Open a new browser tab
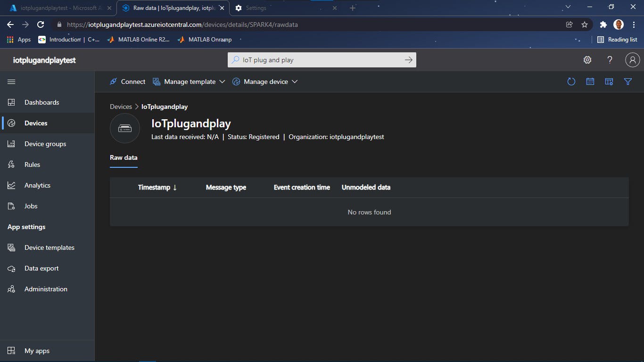Screen dimensions: 644x362 point(353,8)
